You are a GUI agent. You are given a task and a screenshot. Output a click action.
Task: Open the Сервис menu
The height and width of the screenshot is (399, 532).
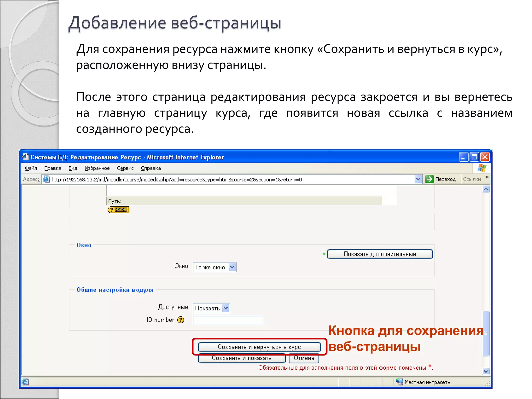(125, 168)
